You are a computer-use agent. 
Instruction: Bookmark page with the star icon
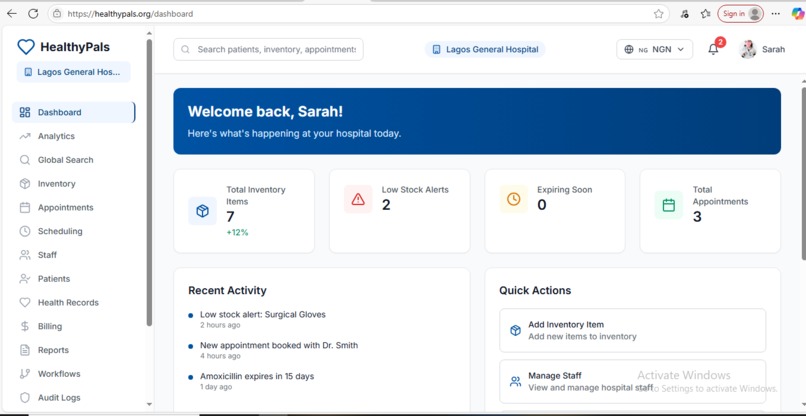(658, 14)
